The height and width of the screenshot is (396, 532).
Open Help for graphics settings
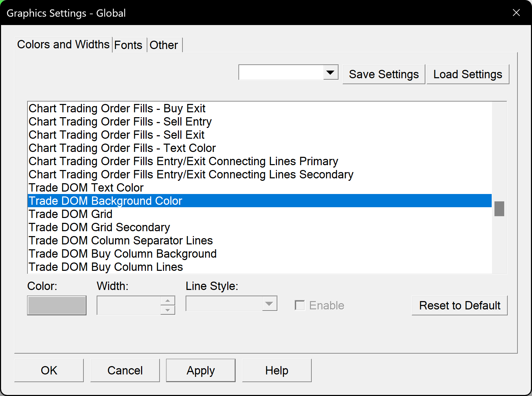277,371
